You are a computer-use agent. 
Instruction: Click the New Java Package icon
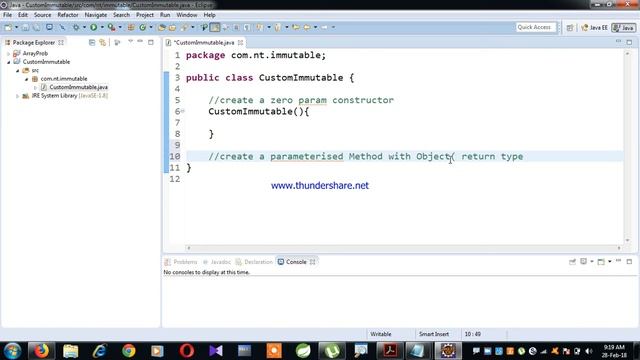(131, 27)
